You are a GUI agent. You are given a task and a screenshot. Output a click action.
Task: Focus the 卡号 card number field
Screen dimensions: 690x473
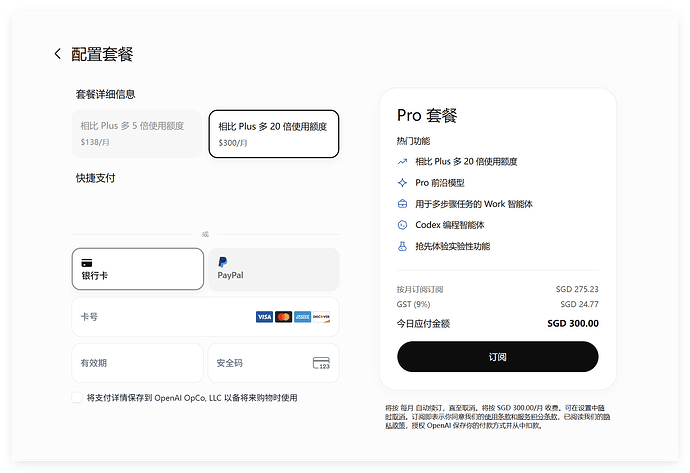[x=206, y=317]
